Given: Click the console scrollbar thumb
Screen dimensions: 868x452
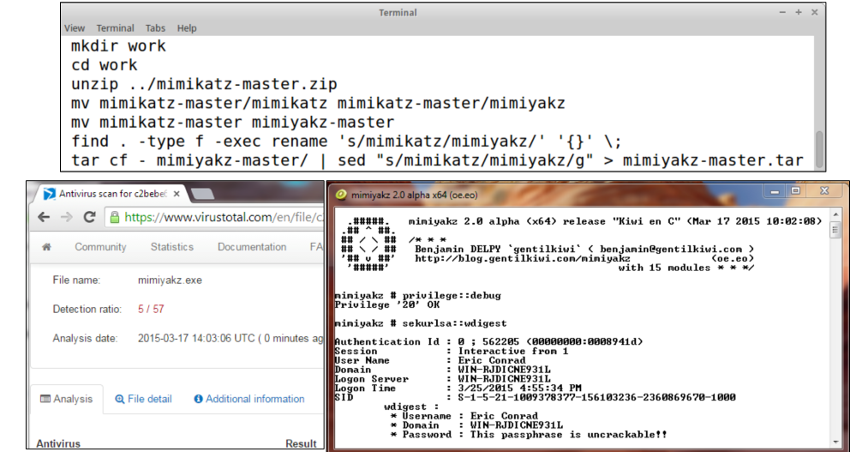Looking at the screenshot, I should coord(836,229).
